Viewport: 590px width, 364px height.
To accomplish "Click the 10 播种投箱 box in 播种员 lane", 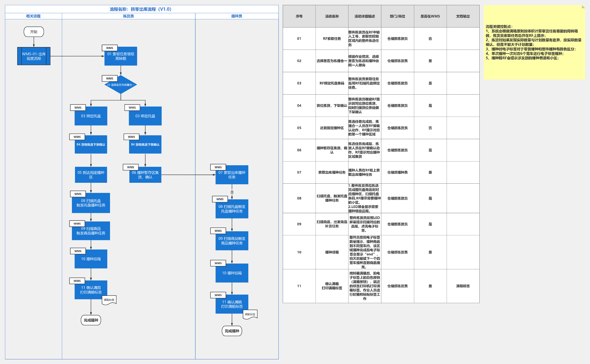I will click(232, 273).
